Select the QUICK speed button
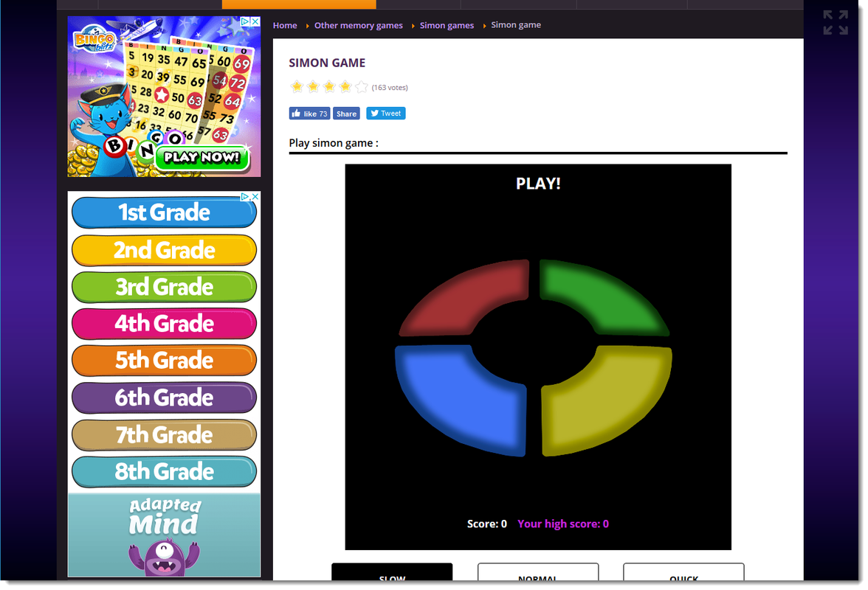Viewport: 868px width, 590px height. click(683, 572)
